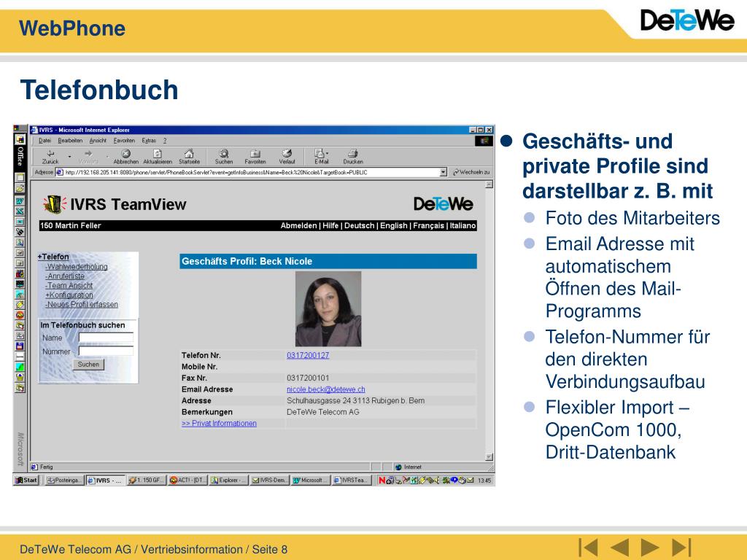Go to last slide navigation button
747x560 pixels.
(681, 547)
